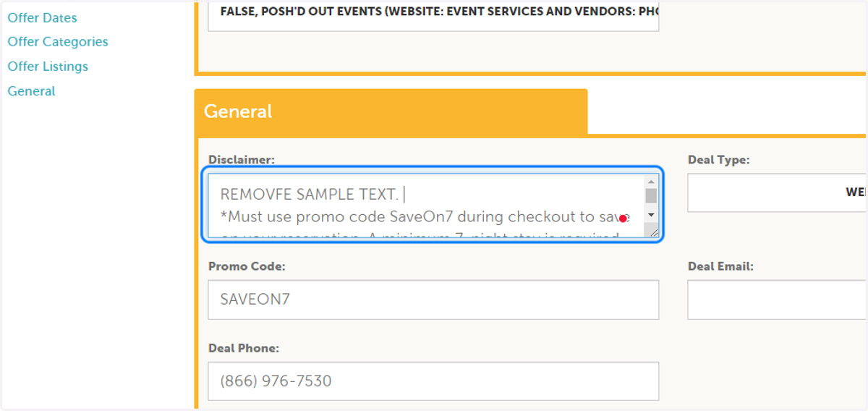Click the Deal Email input field

point(778,300)
